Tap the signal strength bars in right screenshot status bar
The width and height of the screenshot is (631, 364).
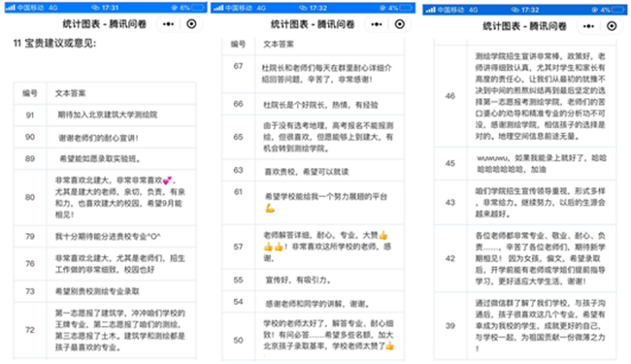(x=431, y=10)
